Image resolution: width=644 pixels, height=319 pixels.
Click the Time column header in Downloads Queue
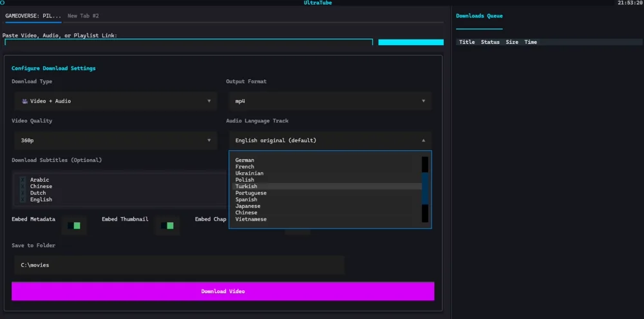click(531, 42)
